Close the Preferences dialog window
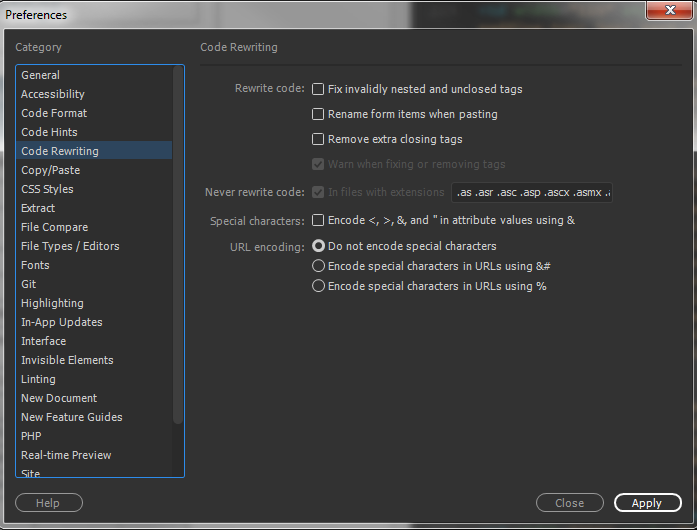This screenshot has height=530, width=697. pos(664,13)
